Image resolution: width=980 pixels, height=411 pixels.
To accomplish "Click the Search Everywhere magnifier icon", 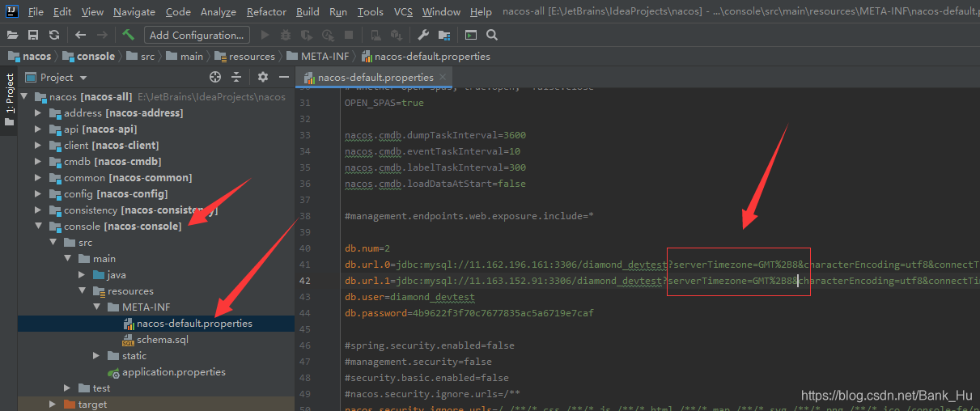I will pos(492,35).
